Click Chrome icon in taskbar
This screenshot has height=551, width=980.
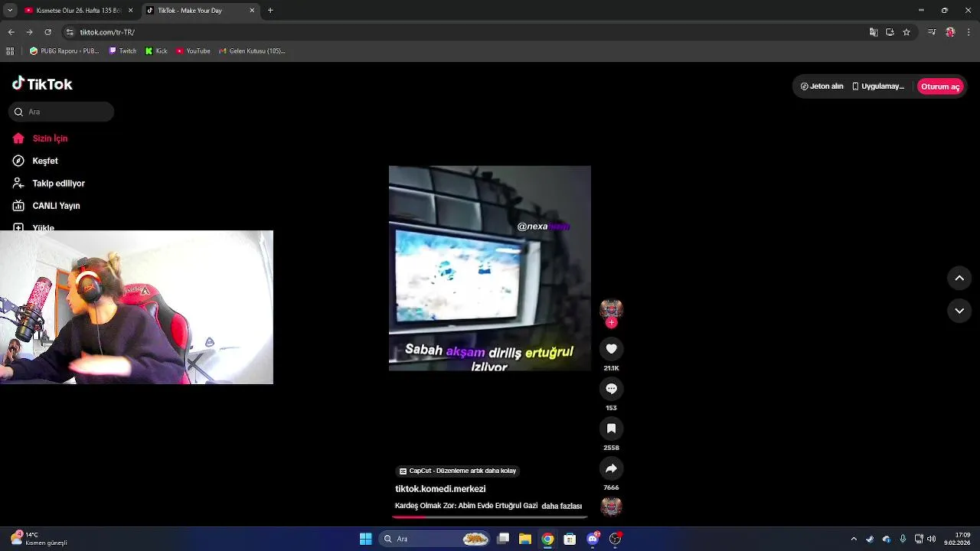[x=547, y=539]
